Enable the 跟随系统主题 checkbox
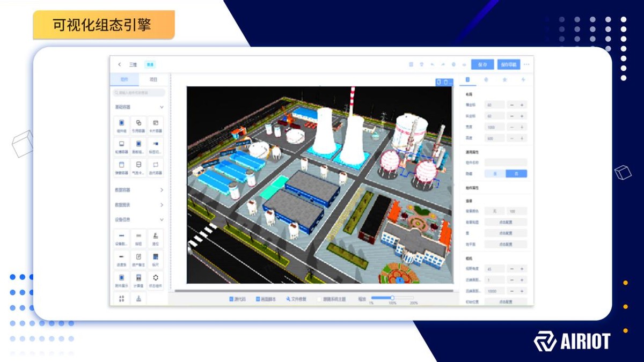This screenshot has width=644, height=362. point(319,299)
